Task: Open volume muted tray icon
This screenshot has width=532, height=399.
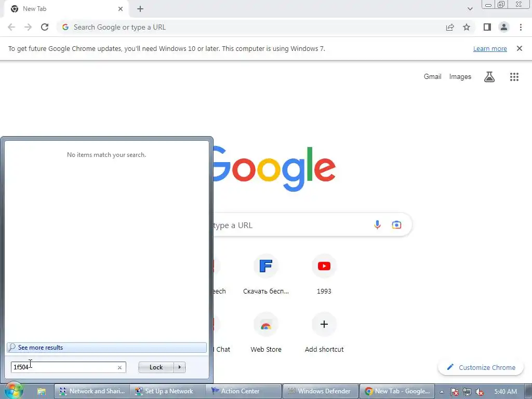Action: click(x=480, y=392)
